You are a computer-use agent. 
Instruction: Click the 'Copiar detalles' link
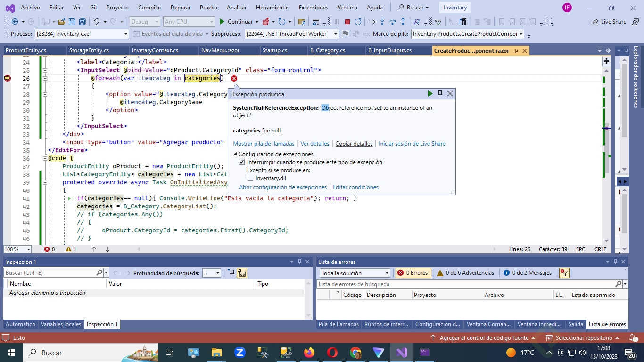coord(354,144)
